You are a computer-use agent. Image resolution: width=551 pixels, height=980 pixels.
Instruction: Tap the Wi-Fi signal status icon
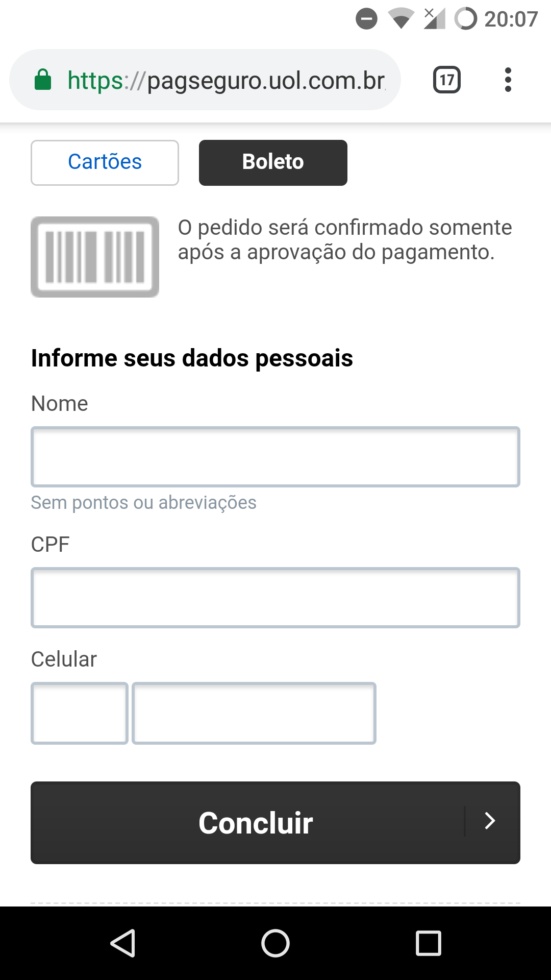pos(400,19)
